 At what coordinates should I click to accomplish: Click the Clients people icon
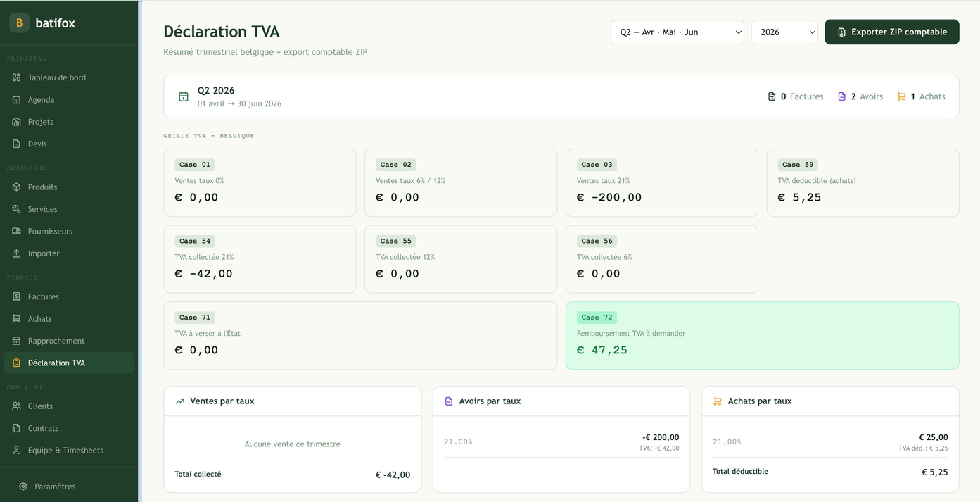(x=16, y=406)
